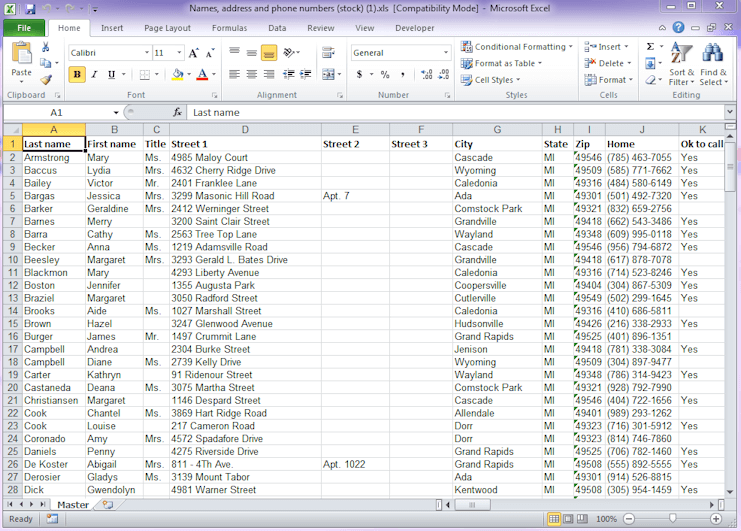Click the Accounting dollar format icon
This screenshot has height=531, width=741.
point(360,75)
